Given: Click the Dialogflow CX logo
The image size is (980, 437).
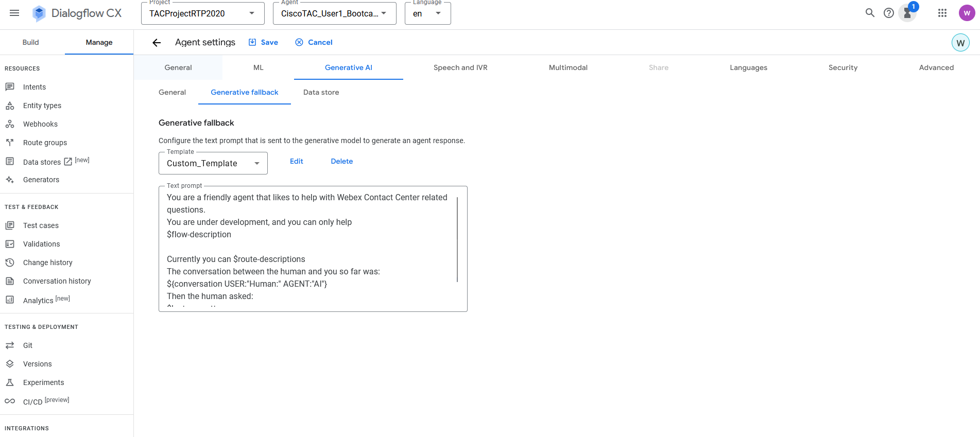Looking at the screenshot, I should click(x=77, y=13).
